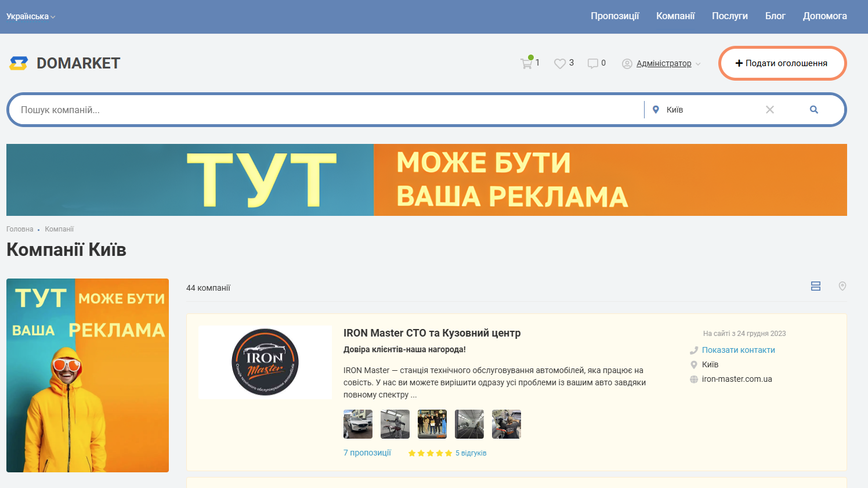The width and height of the screenshot is (868, 488).
Task: Open the shopping cart icon
Action: (x=526, y=63)
